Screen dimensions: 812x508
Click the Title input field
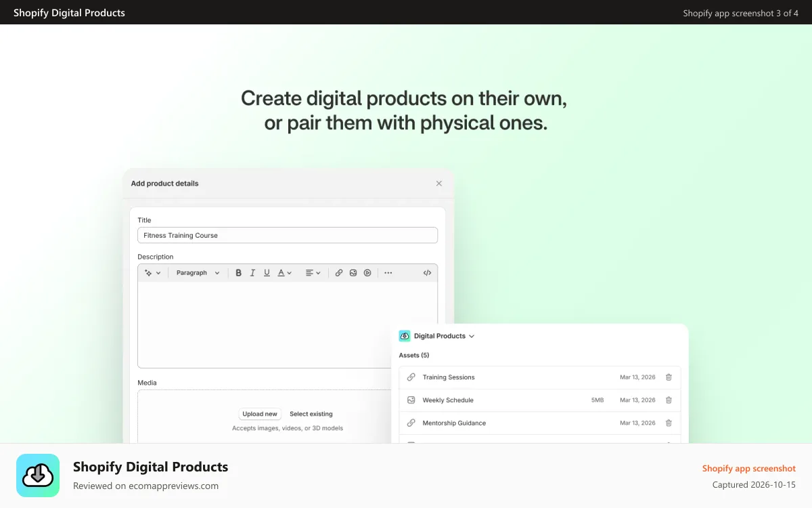point(288,235)
